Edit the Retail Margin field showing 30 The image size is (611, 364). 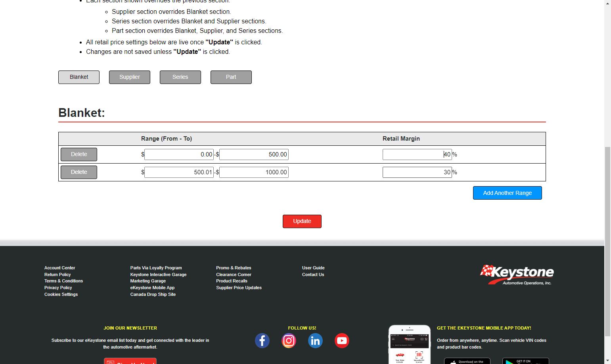417,172
